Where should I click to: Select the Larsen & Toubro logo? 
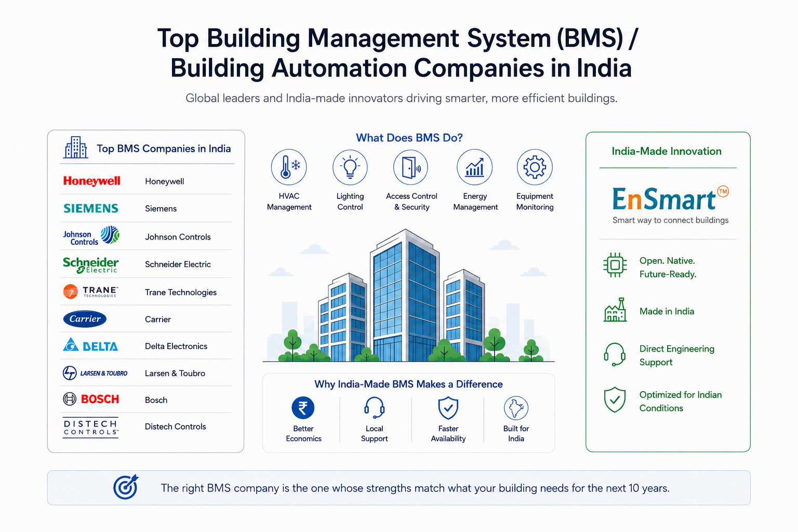pyautogui.click(x=95, y=373)
